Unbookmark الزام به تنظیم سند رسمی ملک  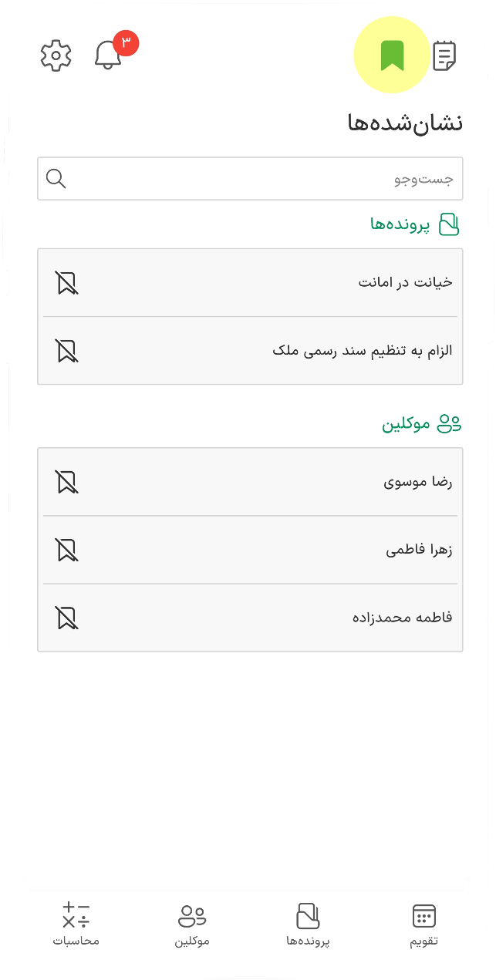point(67,351)
